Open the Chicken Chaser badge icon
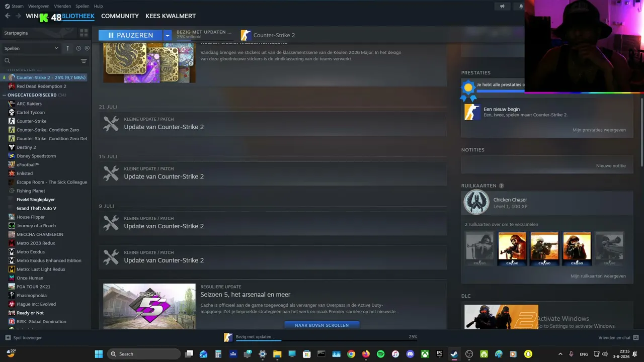 (x=476, y=202)
